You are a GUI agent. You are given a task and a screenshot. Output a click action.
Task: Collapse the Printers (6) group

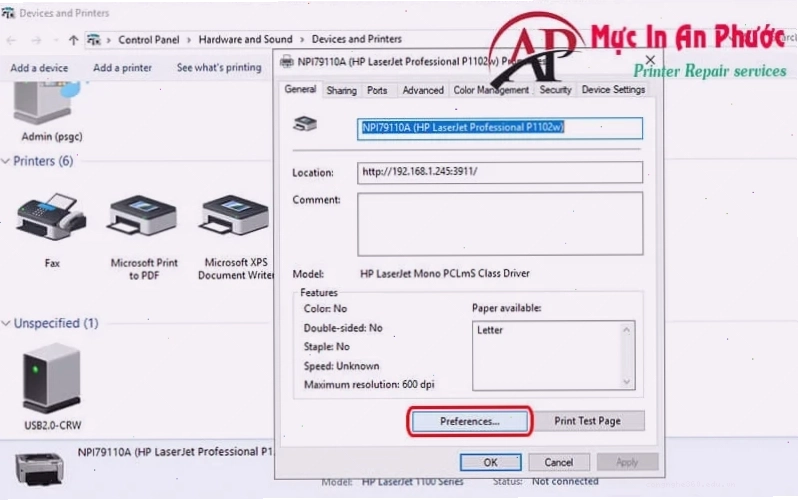pyautogui.click(x=6, y=161)
